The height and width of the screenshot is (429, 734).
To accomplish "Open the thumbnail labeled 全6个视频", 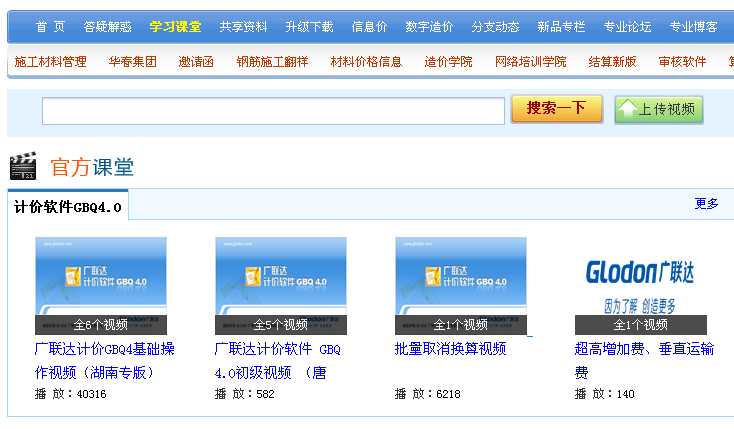I will pyautogui.click(x=101, y=286).
